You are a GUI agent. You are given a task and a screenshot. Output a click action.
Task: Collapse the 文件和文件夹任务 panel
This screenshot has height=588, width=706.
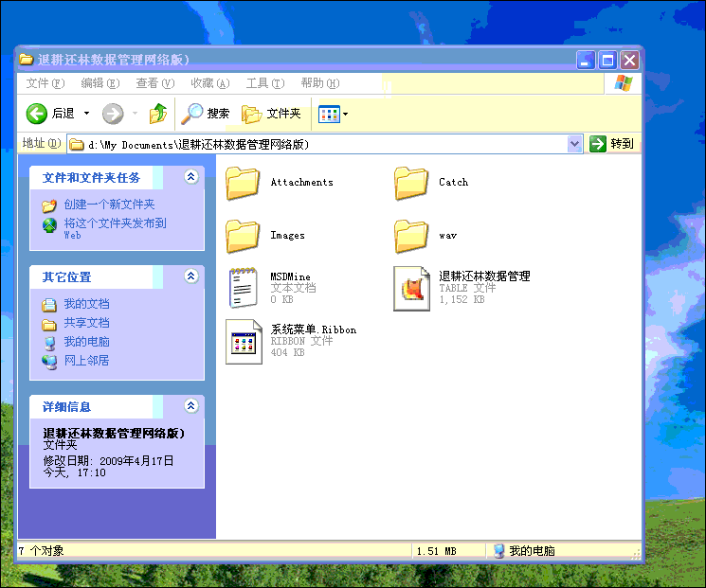pos(190,177)
